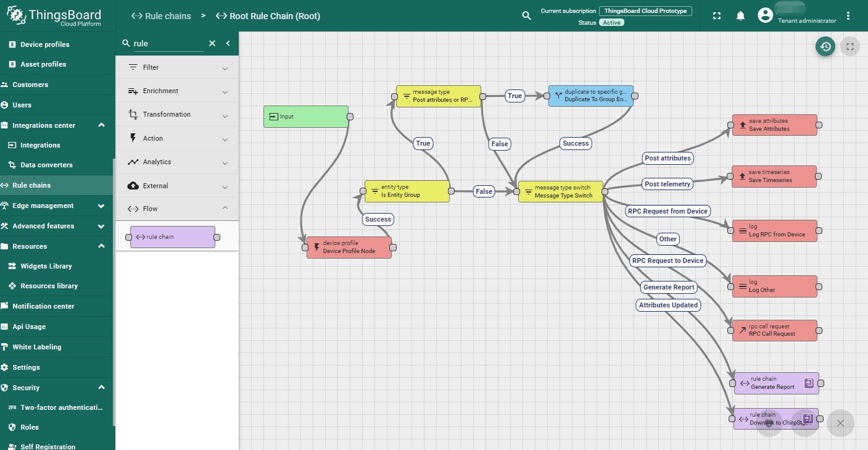The image size is (868, 450).
Task: Open Integrations menu item
Action: click(x=57, y=145)
